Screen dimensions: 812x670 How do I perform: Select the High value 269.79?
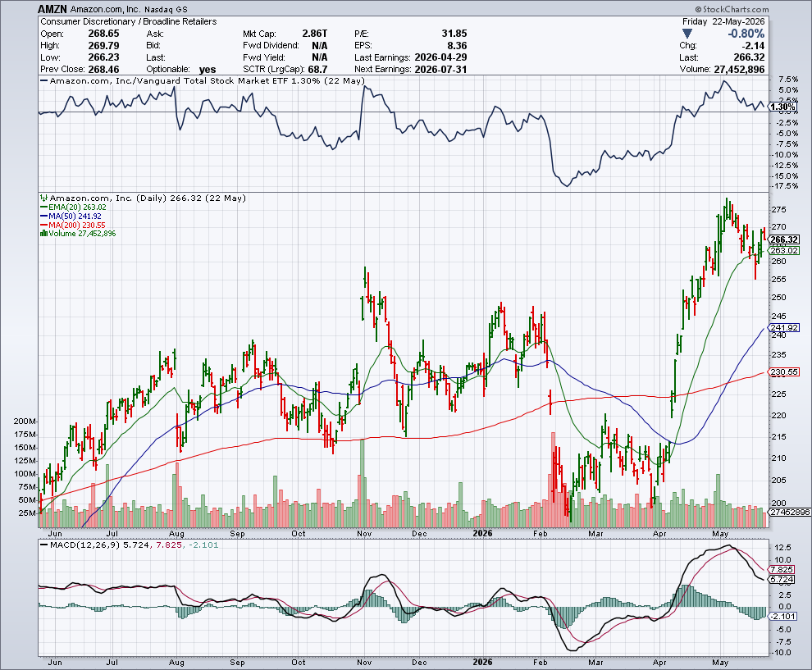coord(103,46)
